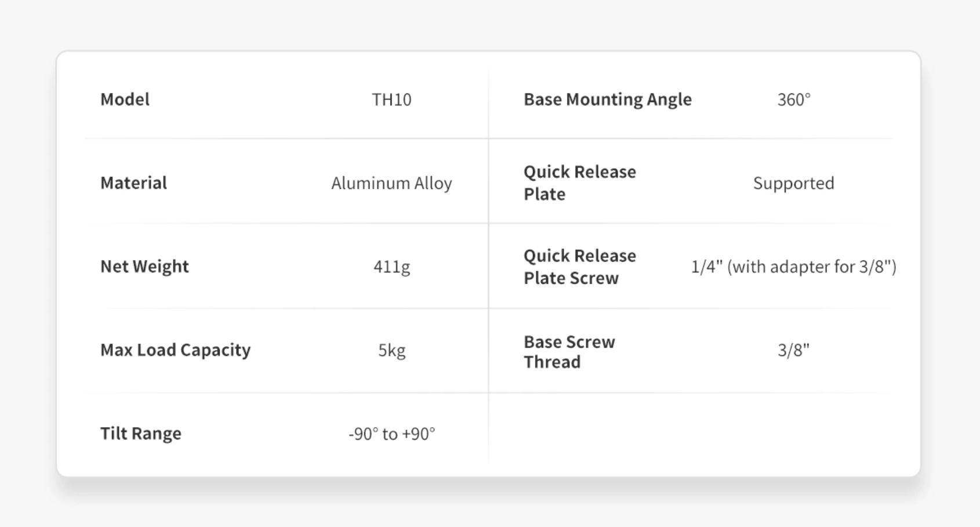Screen dimensions: 980x527
Task: Click the Base Mounting Angle label
Action: click(x=607, y=99)
